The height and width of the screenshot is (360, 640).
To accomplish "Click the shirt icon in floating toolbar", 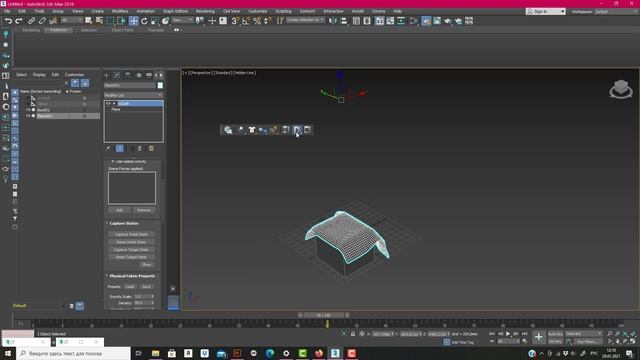I will click(252, 130).
